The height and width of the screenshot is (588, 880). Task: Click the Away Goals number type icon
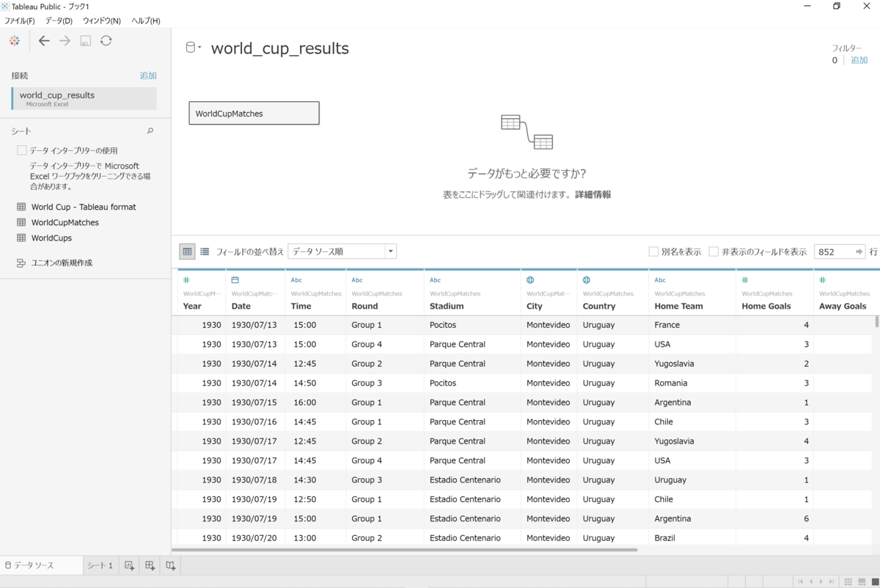click(823, 280)
